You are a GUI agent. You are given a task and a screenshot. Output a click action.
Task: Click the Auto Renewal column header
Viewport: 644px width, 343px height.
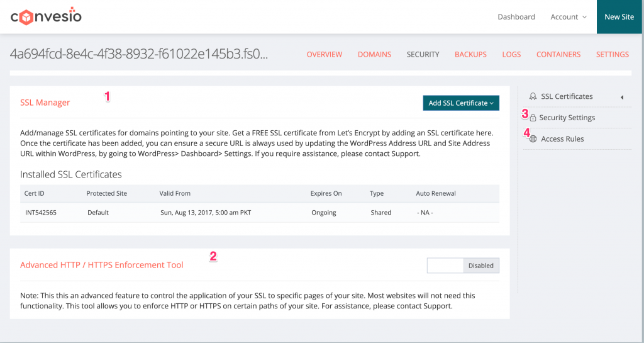pos(436,193)
